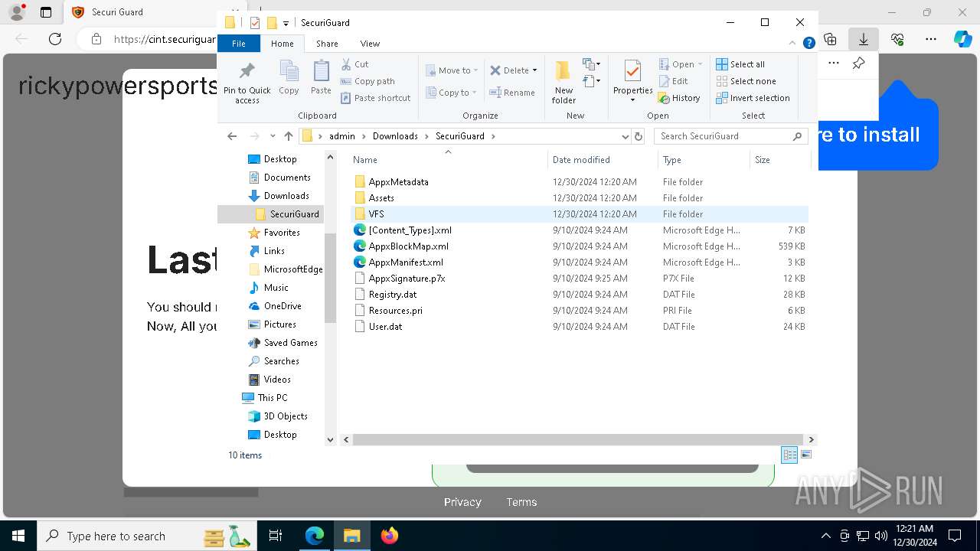Switch to details view layout icon
The width and height of the screenshot is (980, 551).
click(789, 455)
